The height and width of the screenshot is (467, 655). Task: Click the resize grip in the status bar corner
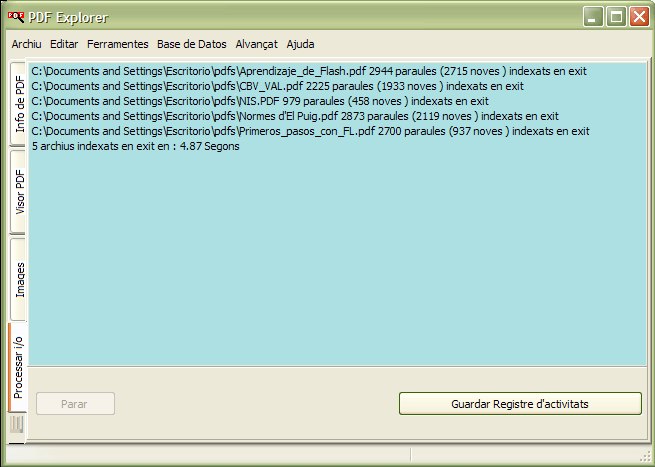tap(645, 457)
